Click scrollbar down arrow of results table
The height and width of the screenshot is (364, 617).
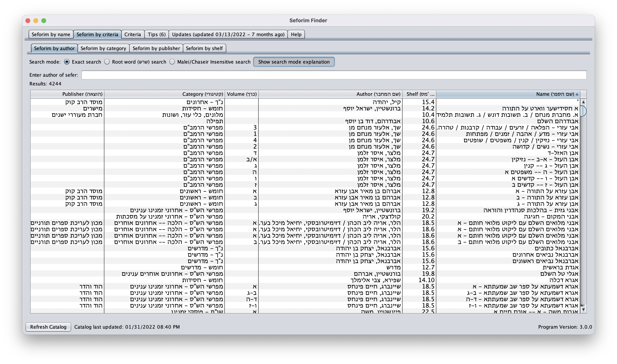[x=583, y=310]
